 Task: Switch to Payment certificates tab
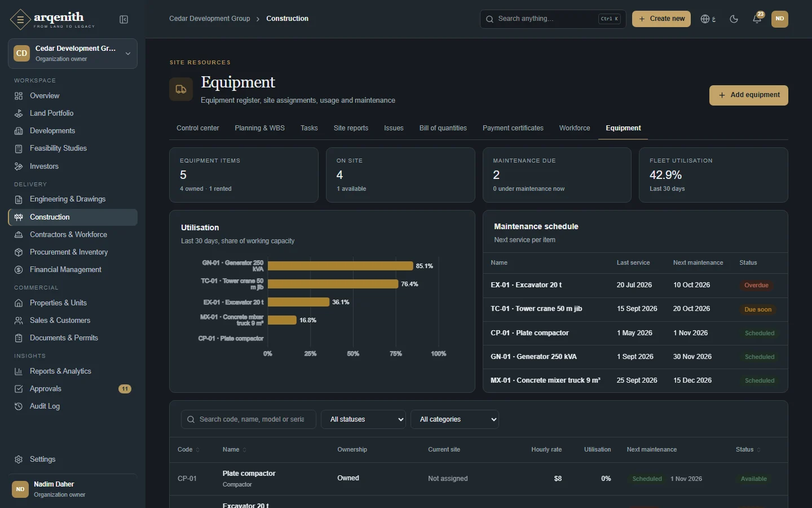click(513, 128)
